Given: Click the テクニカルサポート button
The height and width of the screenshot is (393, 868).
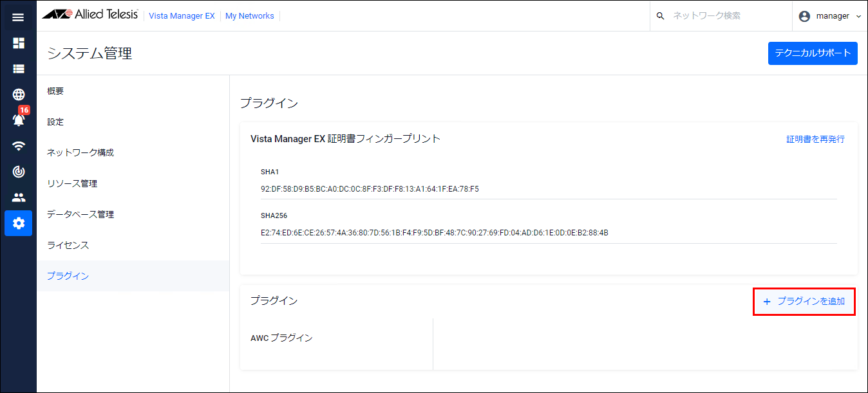Looking at the screenshot, I should [x=813, y=53].
